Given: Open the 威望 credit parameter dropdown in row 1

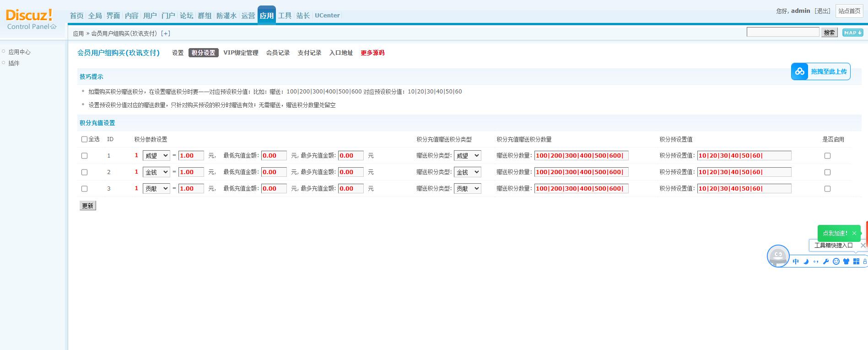Looking at the screenshot, I should tap(156, 156).
